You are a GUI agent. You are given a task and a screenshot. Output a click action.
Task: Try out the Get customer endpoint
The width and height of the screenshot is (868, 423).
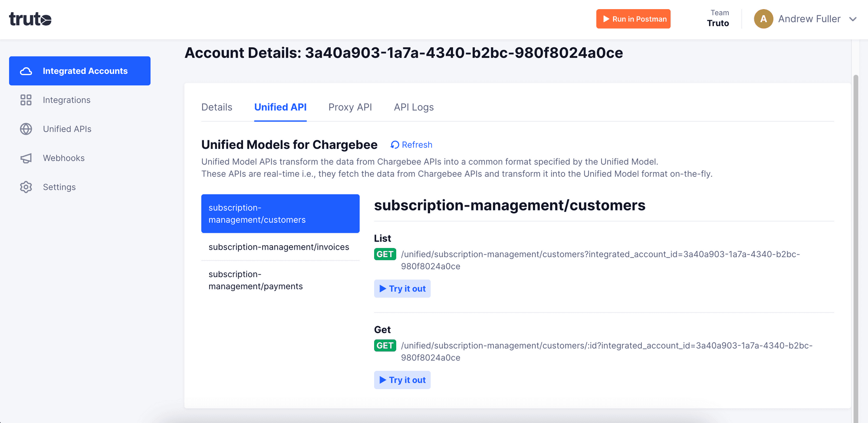[x=402, y=380]
